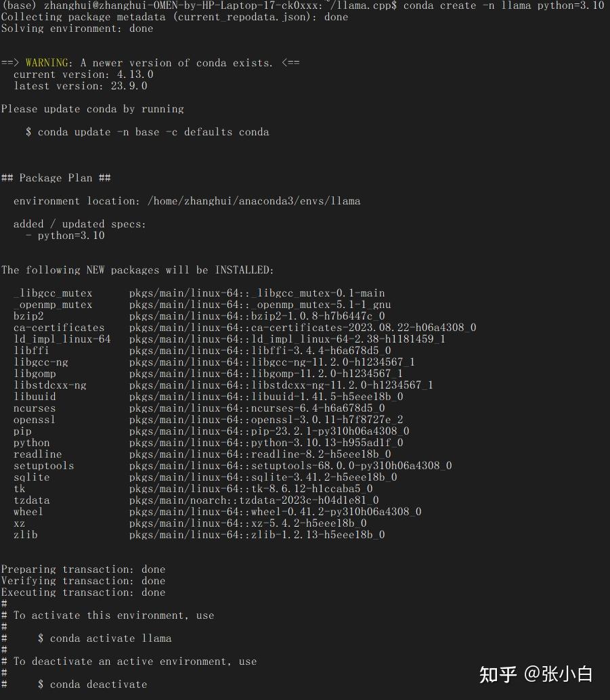Viewport: 610px width, 700px height.
Task: Click the 'Executing transaction: done' line
Action: point(83,592)
